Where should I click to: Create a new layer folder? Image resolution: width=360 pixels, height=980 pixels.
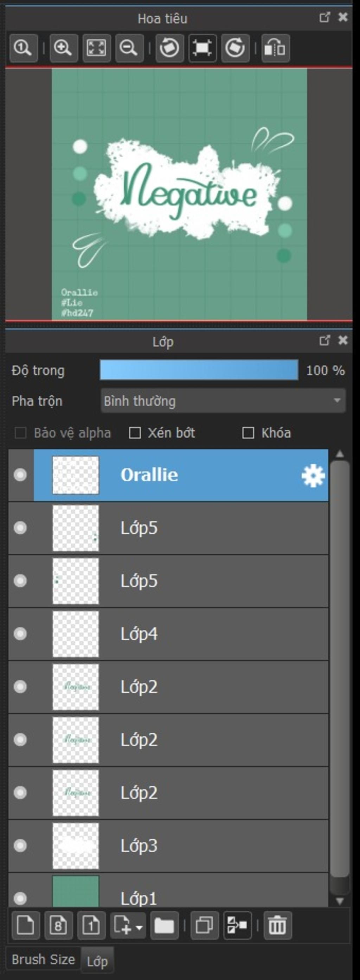(x=164, y=925)
